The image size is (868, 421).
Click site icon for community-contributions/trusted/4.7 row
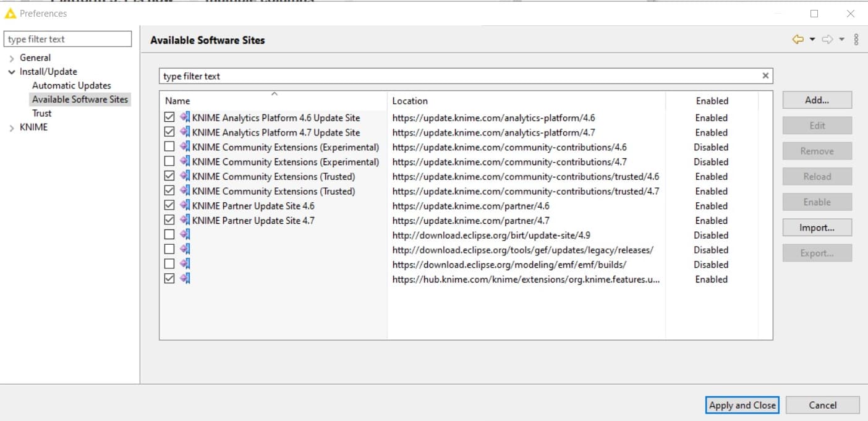tap(185, 191)
